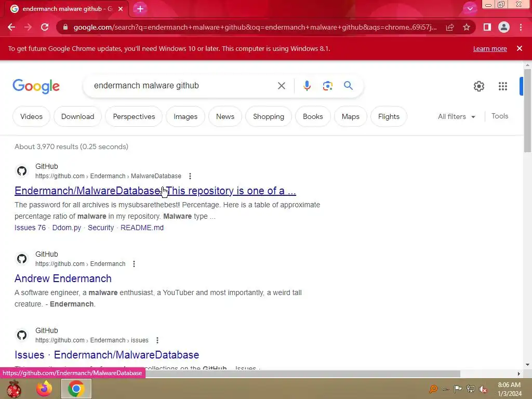Screen dimensions: 532x399
Task: Open the Andrew Endermanch result
Action: pyautogui.click(x=63, y=278)
